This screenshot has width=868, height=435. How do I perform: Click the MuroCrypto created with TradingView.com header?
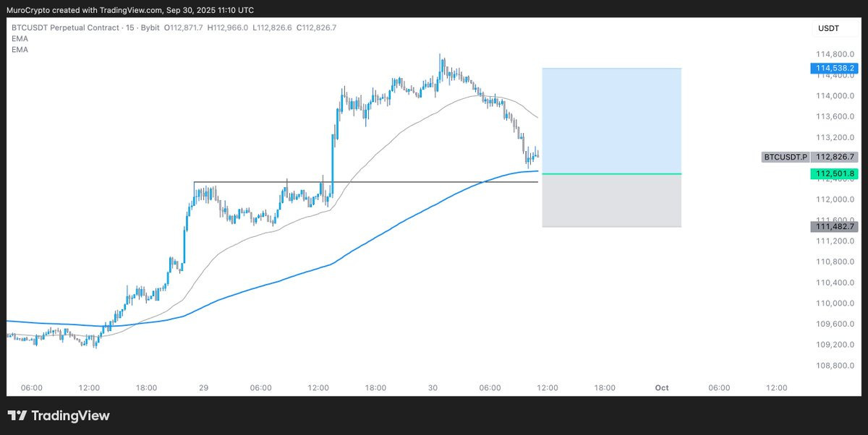point(130,9)
